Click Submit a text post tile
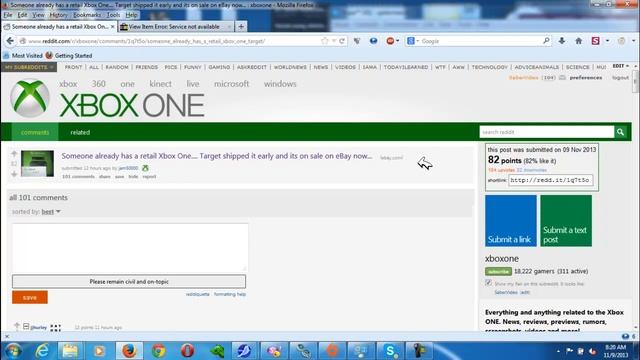640x360 pixels. 566,221
